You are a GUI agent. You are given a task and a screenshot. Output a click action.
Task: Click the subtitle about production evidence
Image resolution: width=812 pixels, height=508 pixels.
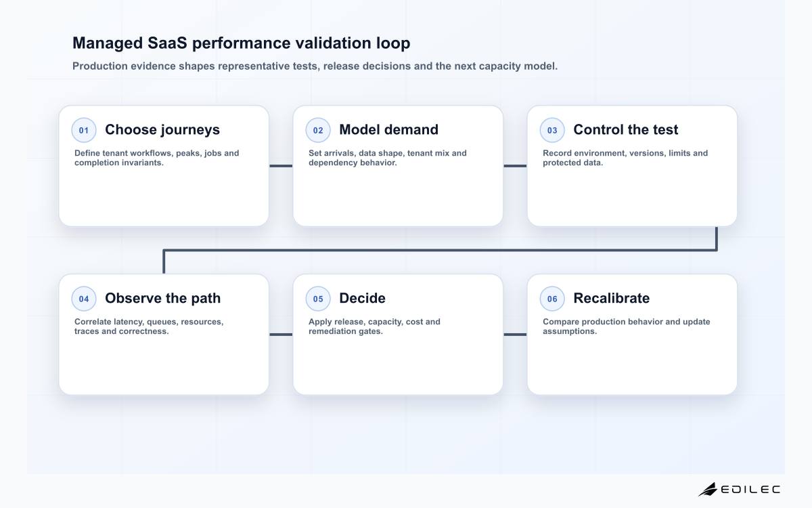(x=315, y=66)
